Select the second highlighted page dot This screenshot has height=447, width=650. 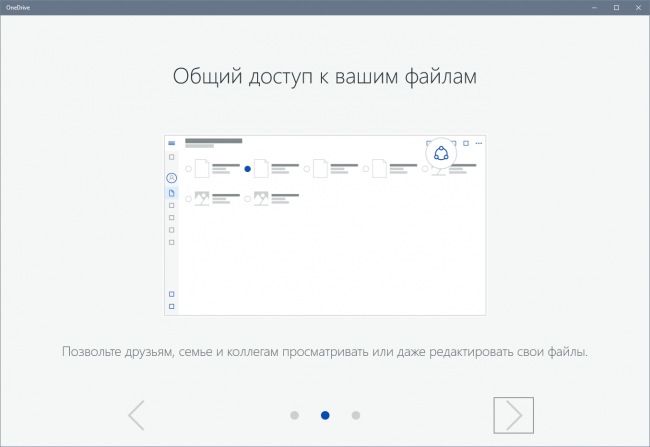[x=325, y=415]
